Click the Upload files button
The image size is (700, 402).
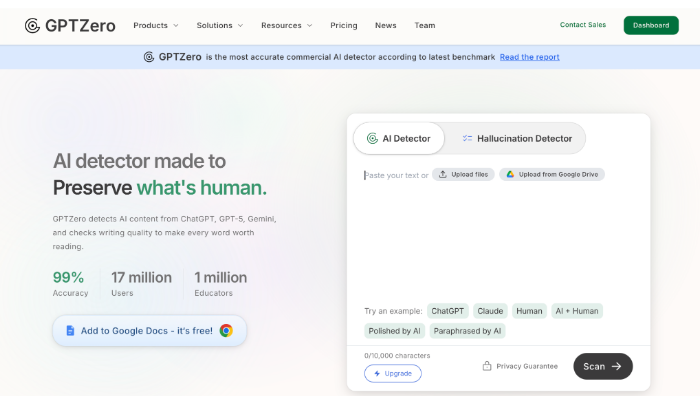(x=463, y=175)
